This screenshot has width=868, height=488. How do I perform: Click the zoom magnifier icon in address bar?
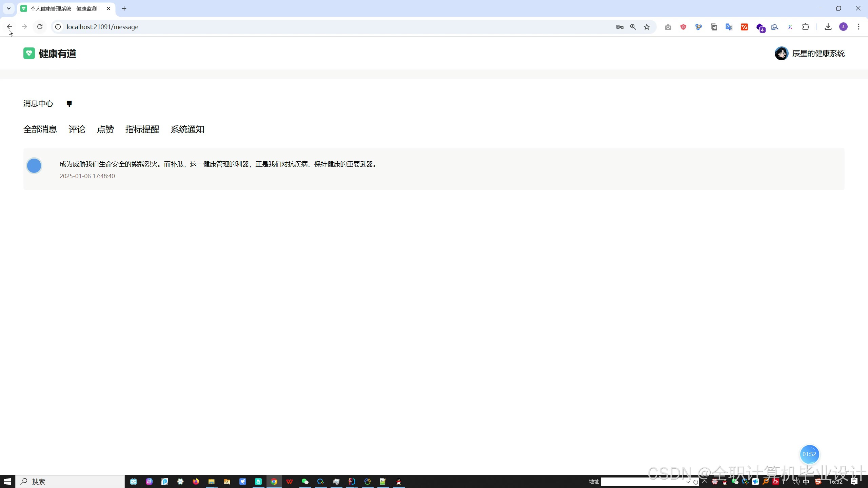633,27
